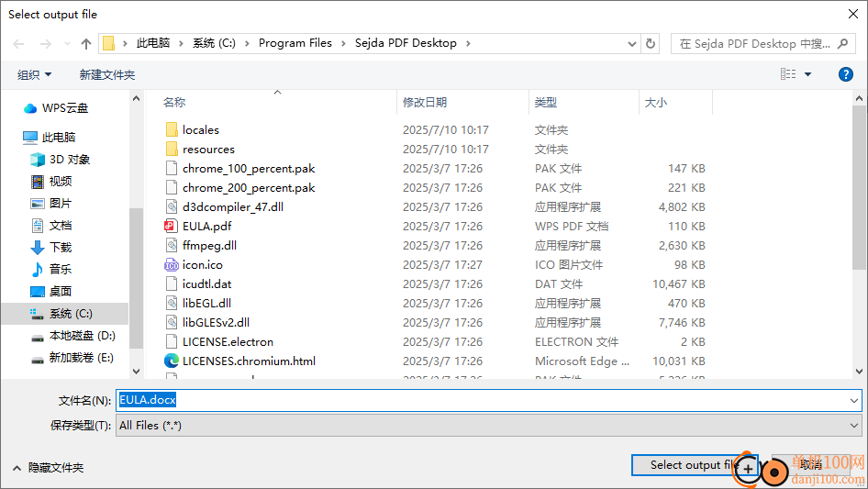Select the resources folder icon
The image size is (868, 489).
pyautogui.click(x=172, y=149)
